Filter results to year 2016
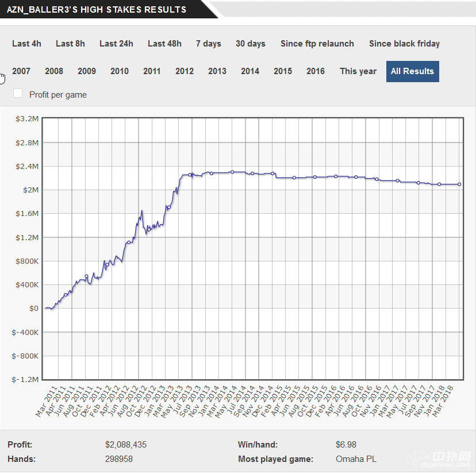 (316, 71)
